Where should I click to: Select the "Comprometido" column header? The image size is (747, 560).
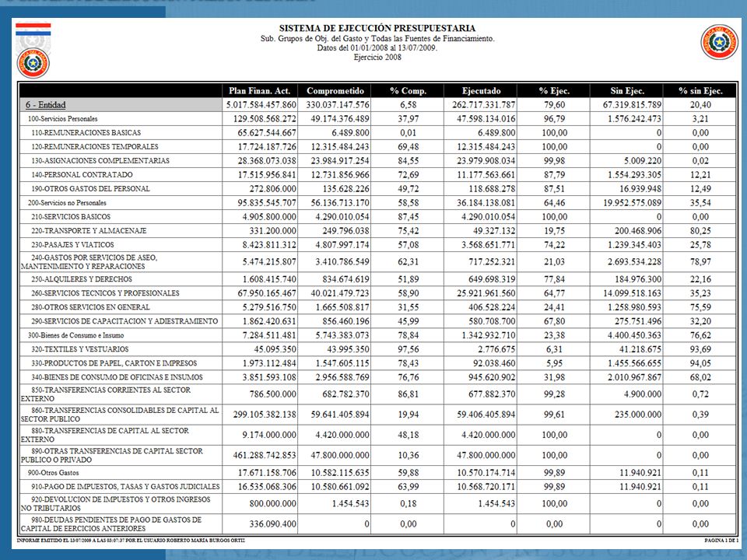click(335, 91)
